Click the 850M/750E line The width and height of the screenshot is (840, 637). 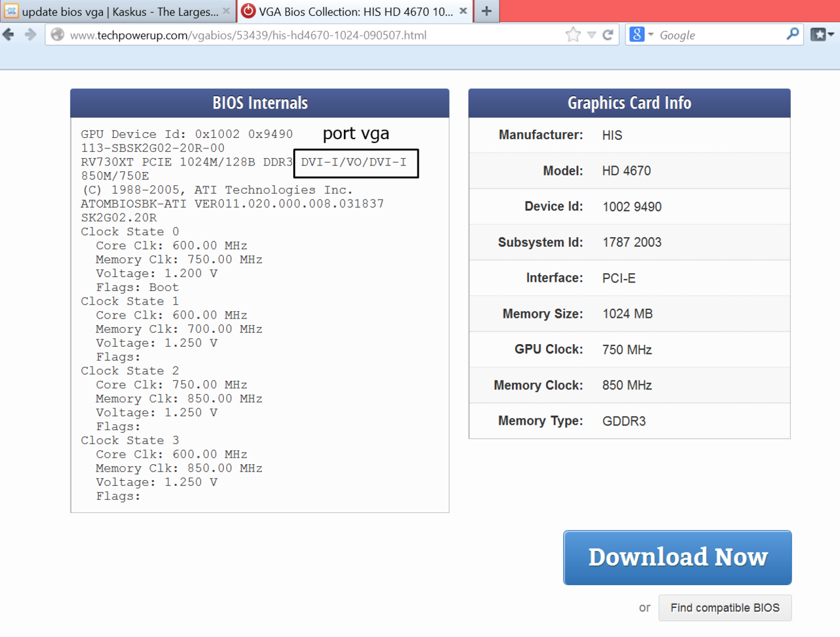point(115,176)
